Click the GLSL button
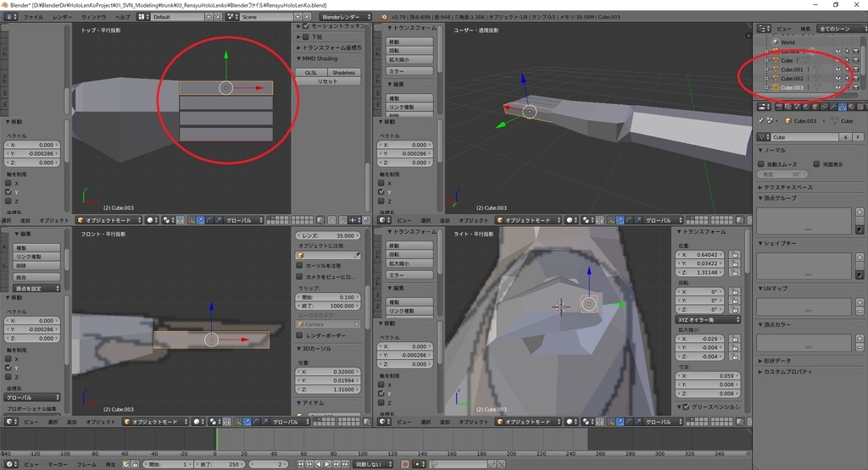Screen dimensions: 868x470 tap(311, 73)
